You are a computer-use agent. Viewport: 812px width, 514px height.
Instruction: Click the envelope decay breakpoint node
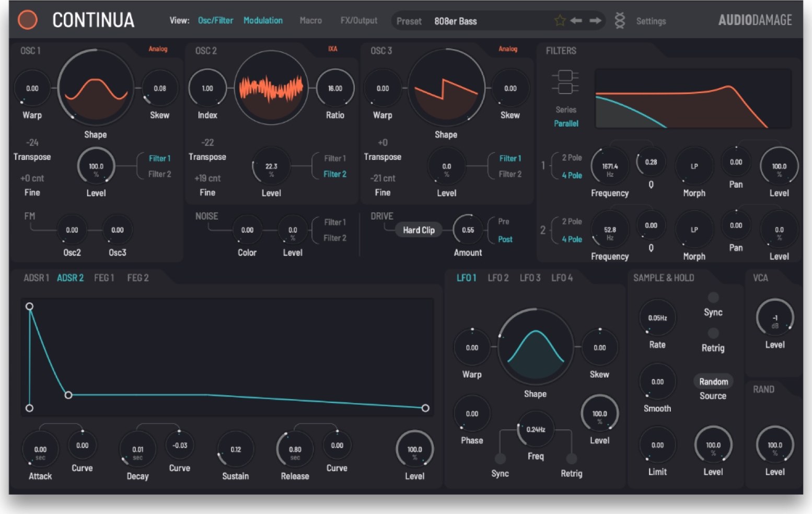click(68, 395)
